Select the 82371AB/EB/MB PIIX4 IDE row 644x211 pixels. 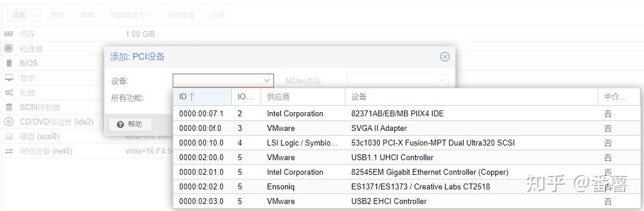click(406, 113)
